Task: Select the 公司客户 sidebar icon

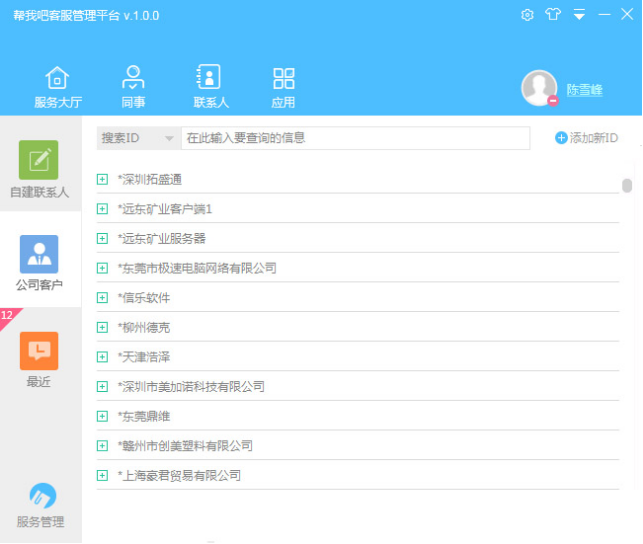Action: (x=39, y=256)
